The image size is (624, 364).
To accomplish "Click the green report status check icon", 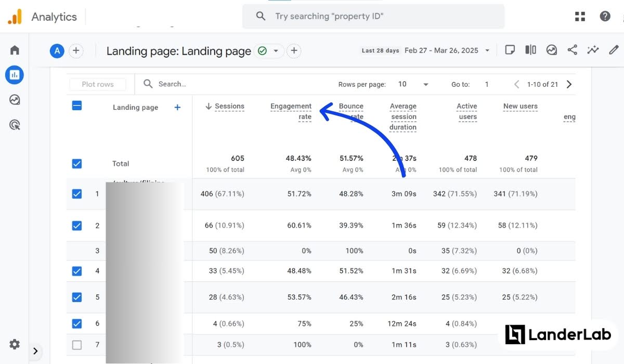I will coord(262,51).
